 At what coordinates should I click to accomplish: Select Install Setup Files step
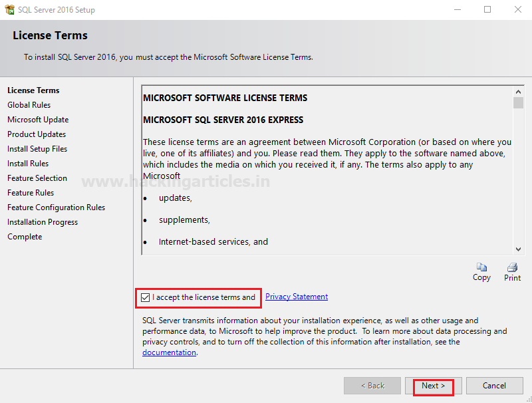[x=37, y=149]
